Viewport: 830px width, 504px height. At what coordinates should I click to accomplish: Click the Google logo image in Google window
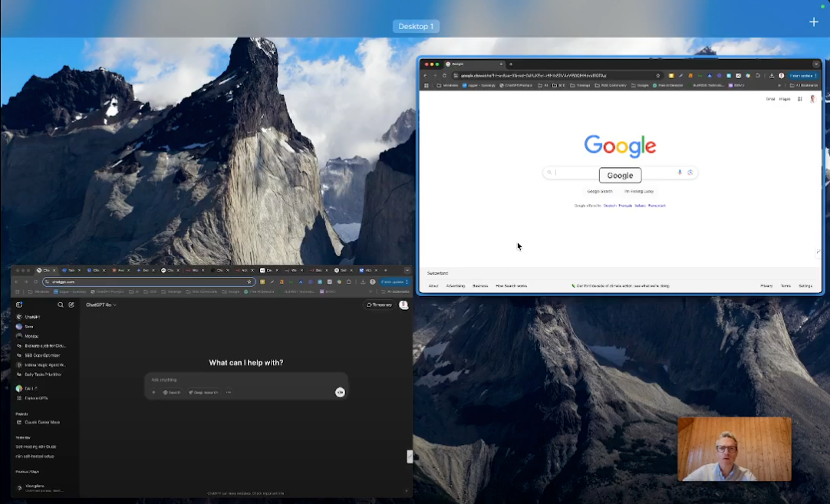(x=620, y=146)
